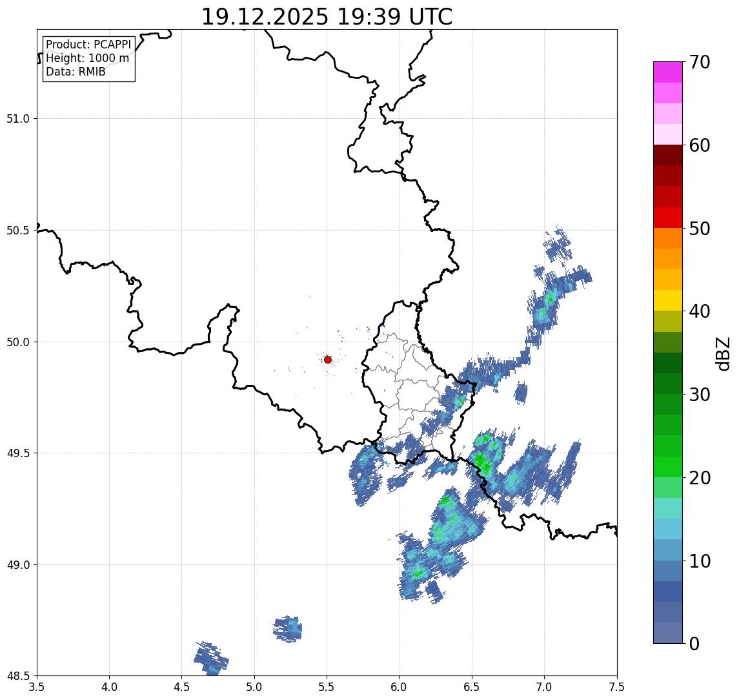Click the colorbar tick label 10
The height and width of the screenshot is (700, 739).
(x=699, y=561)
